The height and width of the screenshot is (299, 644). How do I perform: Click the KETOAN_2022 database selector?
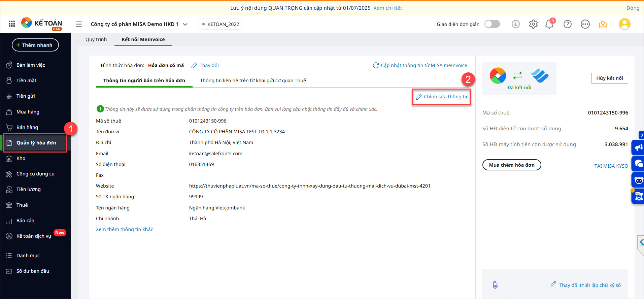click(221, 24)
